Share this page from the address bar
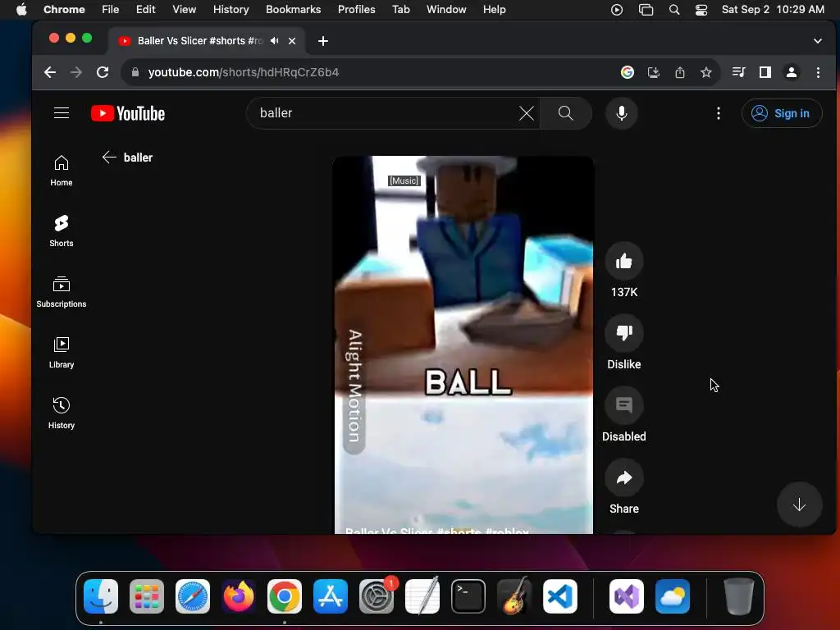This screenshot has width=840, height=630. click(680, 72)
